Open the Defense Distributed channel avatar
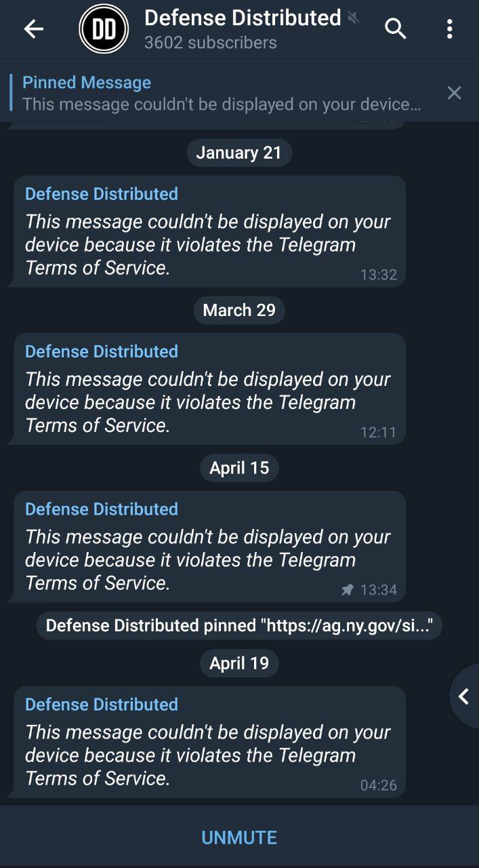 click(104, 29)
